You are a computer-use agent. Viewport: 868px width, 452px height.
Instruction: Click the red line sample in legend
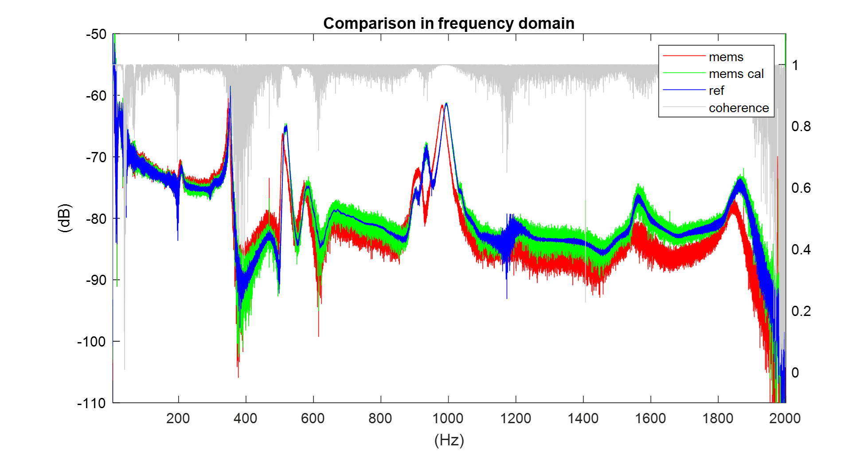tap(684, 56)
